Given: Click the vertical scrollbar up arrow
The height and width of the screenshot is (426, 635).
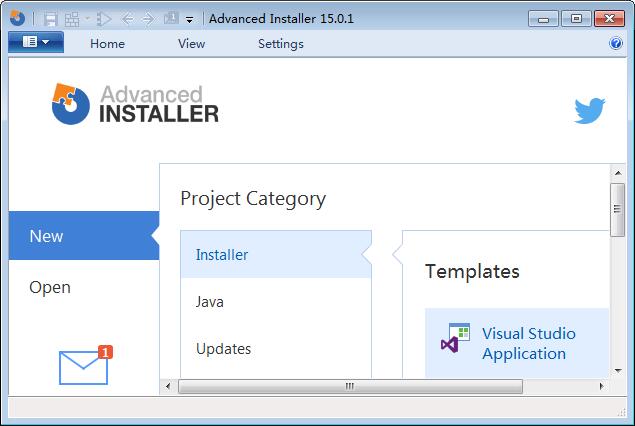Looking at the screenshot, I should 618,173.
